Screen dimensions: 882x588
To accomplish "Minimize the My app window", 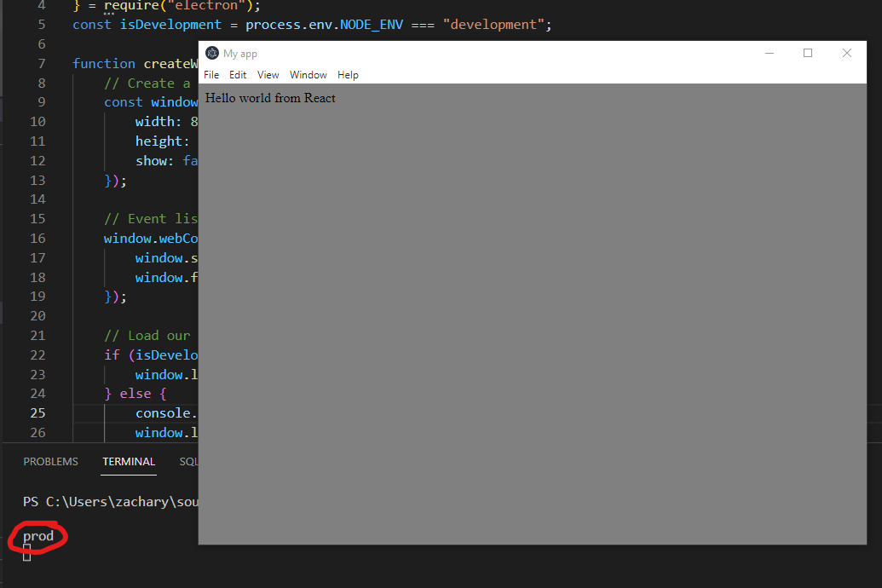I will tap(770, 53).
